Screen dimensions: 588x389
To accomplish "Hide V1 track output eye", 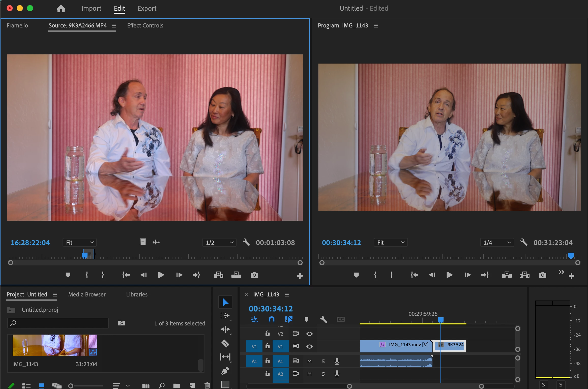I will coord(309,347).
